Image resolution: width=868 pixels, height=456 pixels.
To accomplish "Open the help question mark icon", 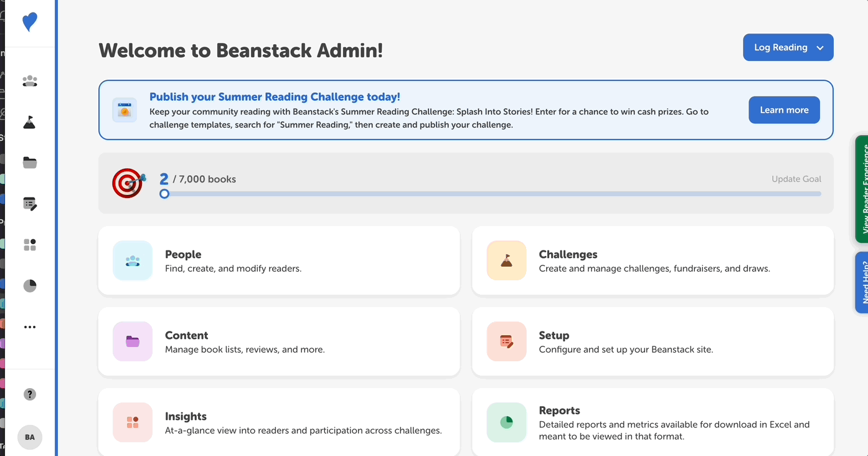I will pyautogui.click(x=29, y=394).
